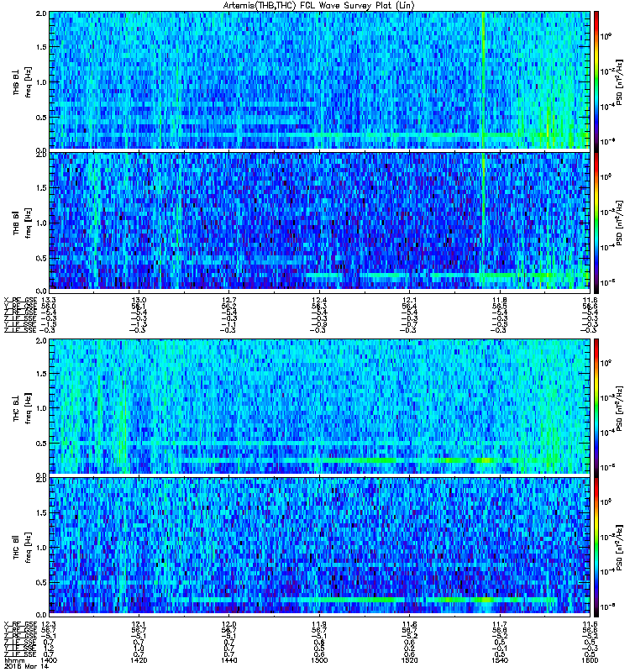Screen dimensions: 630x672
Task: Click the color bar of the THB B∥ panel
Action: click(x=596, y=223)
